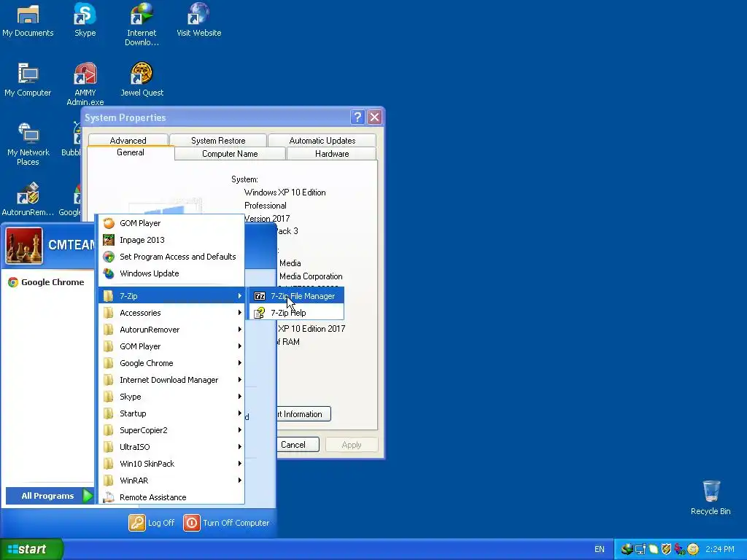This screenshot has width=747, height=560.
Task: Expand the Internet Download Manager folder
Action: (x=171, y=379)
